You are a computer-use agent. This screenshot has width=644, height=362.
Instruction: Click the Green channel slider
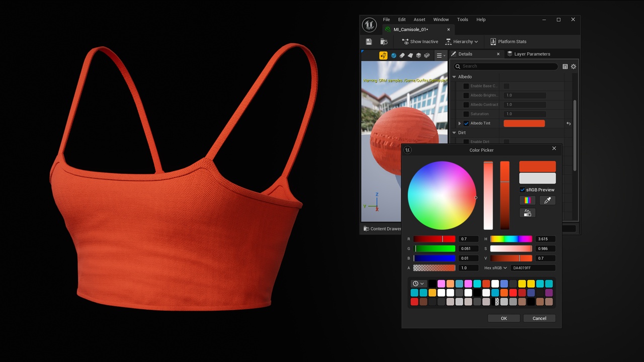point(434,249)
